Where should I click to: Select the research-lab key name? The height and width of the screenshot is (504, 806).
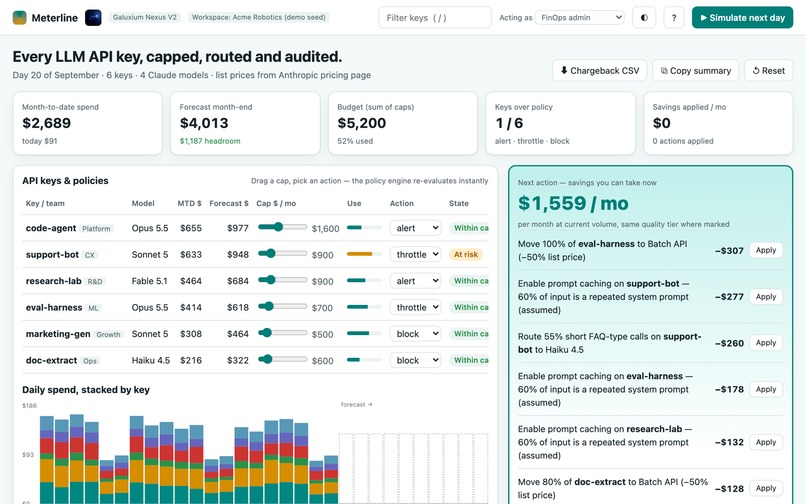53,281
